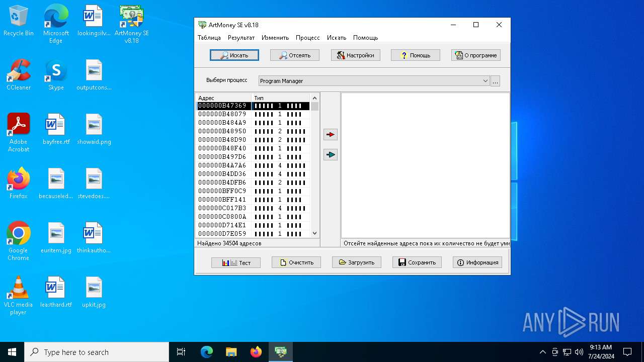
Task: Open Skype desktop shortcut
Action: (x=56, y=75)
